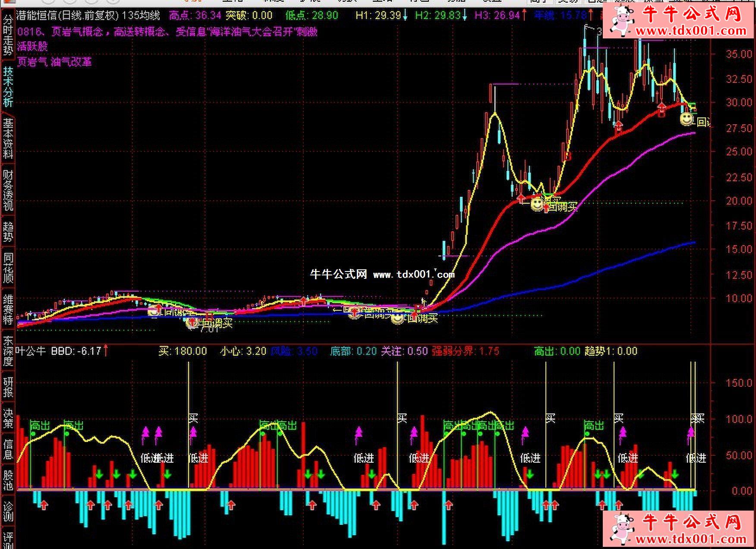
Task: Click the red up arrow next to BBD value
Action: 106,351
